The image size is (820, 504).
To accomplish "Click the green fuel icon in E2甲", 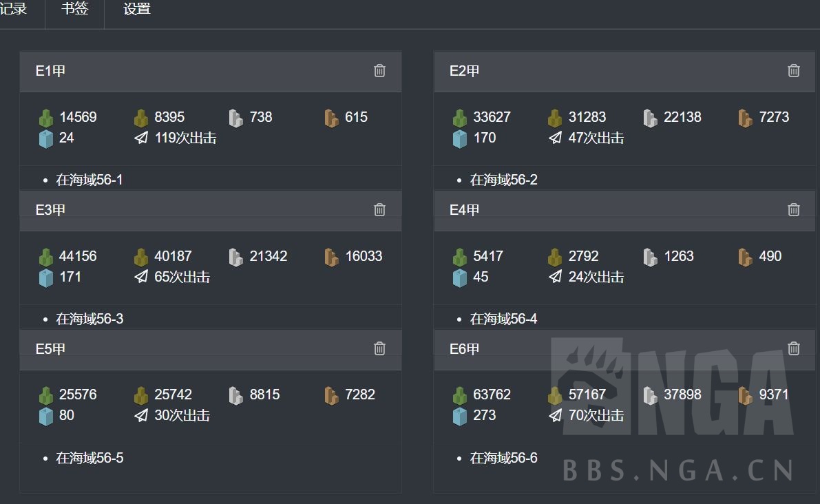I will 460,118.
